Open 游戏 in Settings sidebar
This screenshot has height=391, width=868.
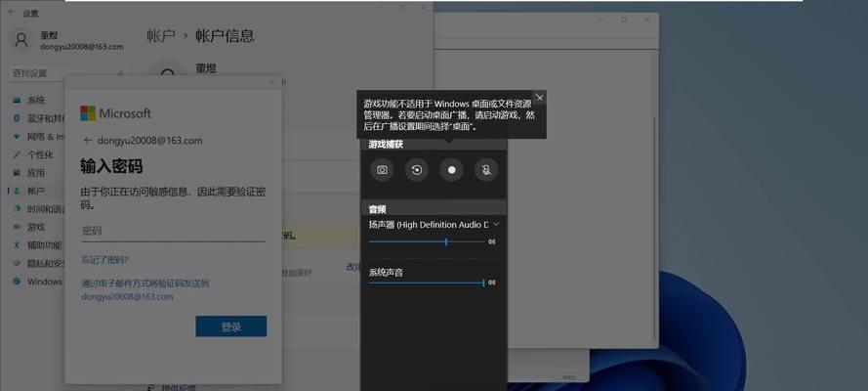tap(36, 227)
